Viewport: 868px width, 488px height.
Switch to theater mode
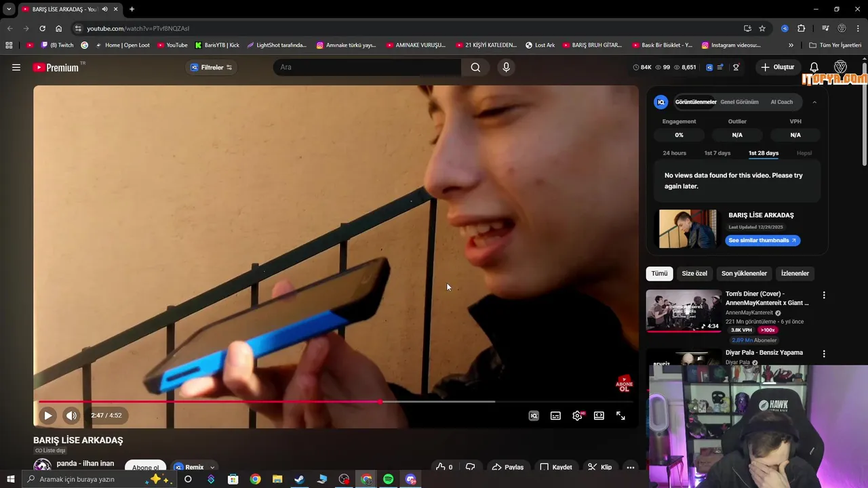coord(599,415)
